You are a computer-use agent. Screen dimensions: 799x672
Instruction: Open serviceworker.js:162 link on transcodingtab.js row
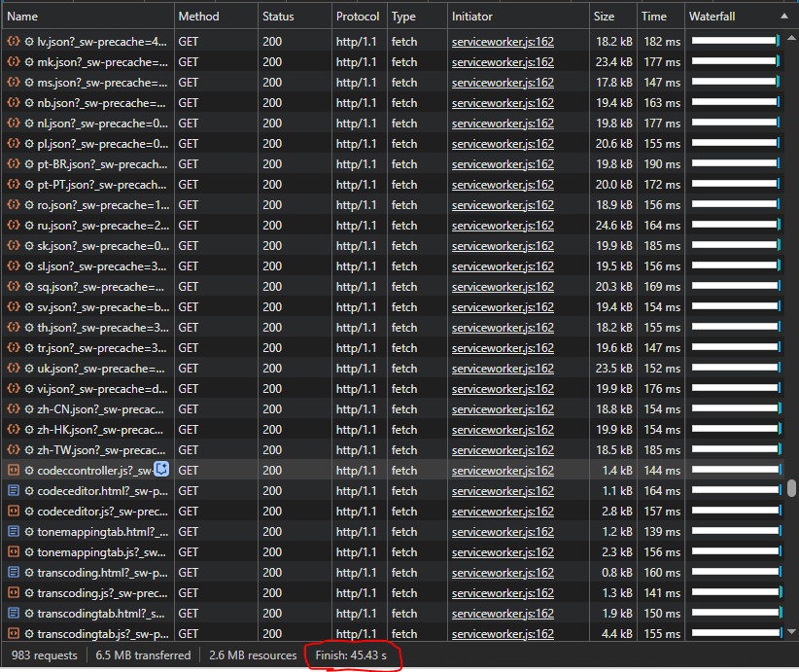coord(502,634)
